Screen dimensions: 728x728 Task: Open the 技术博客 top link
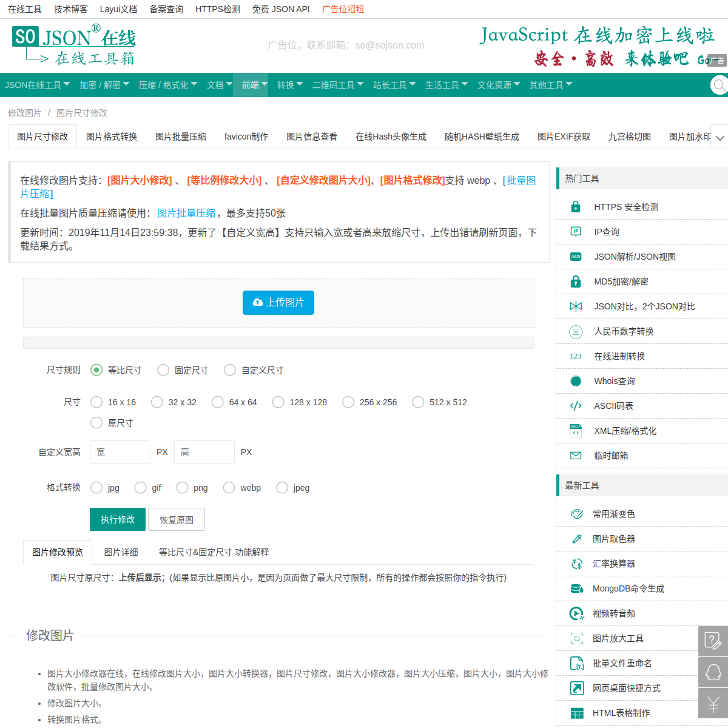click(71, 9)
